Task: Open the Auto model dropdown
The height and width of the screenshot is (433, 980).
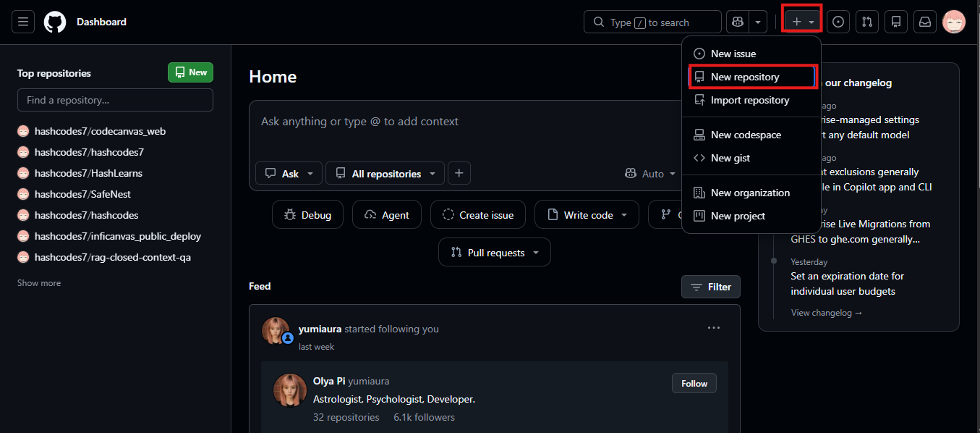Action: pos(650,174)
